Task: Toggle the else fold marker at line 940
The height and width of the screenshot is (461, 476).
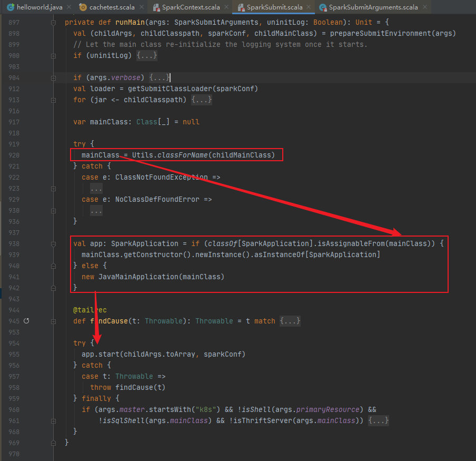Action: pos(53,266)
